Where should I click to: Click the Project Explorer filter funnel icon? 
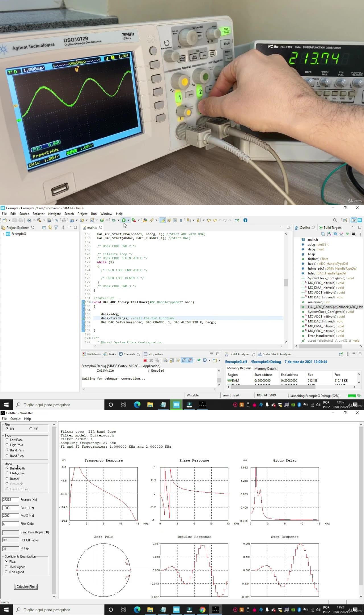coord(56,227)
